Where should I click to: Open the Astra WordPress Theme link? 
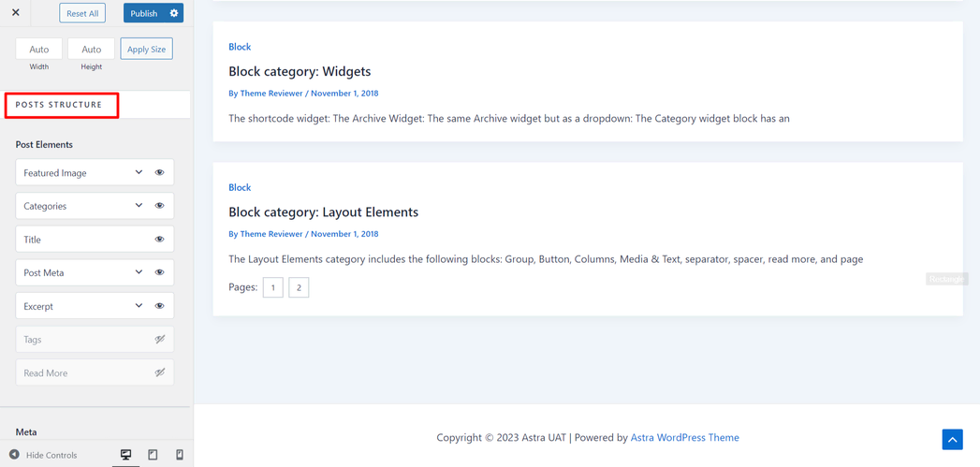click(684, 437)
